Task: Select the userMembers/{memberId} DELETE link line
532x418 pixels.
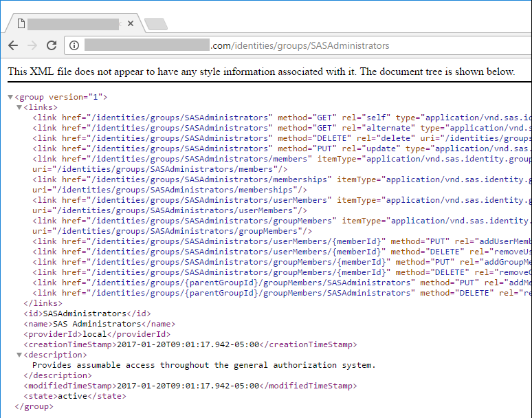Action: pyautogui.click(x=282, y=252)
